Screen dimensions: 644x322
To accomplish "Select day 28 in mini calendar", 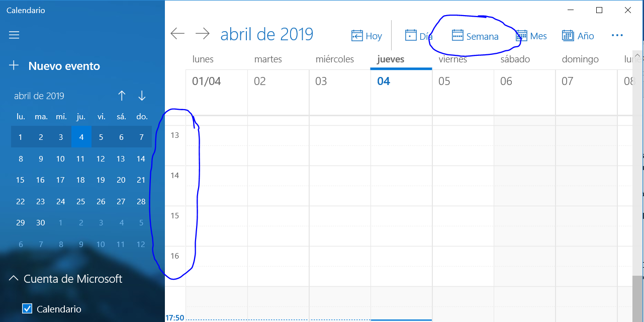I will [x=141, y=201].
